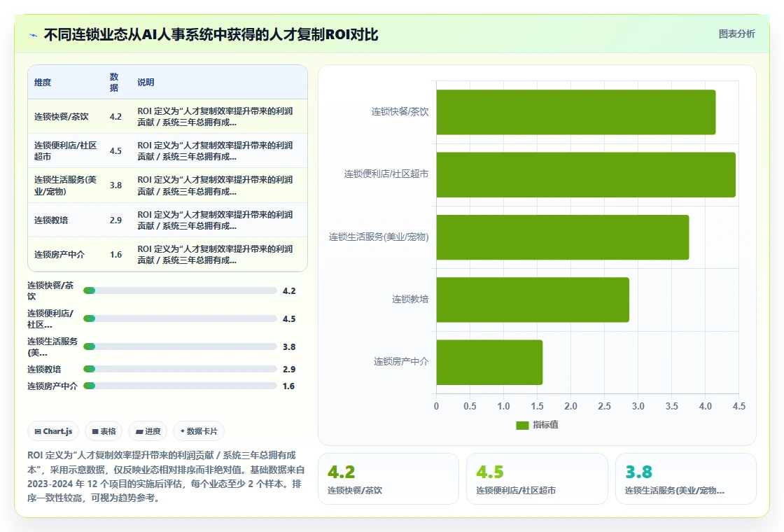Click the 连锁教培 chart axis label
The height and width of the screenshot is (532, 784).
point(410,299)
